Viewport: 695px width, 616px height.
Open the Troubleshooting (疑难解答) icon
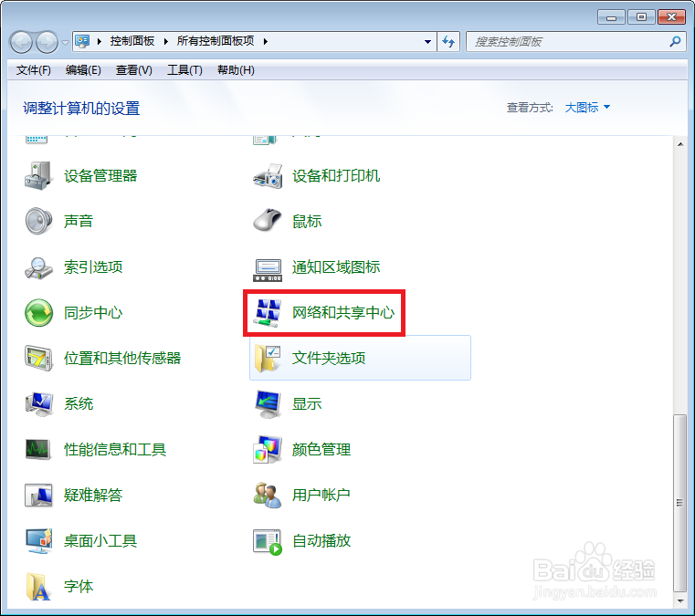[x=38, y=496]
